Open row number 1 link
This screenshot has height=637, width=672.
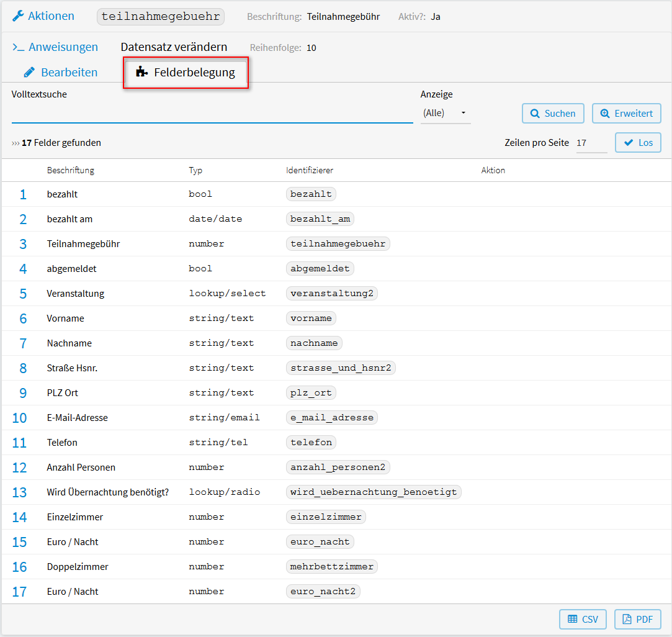click(23, 194)
